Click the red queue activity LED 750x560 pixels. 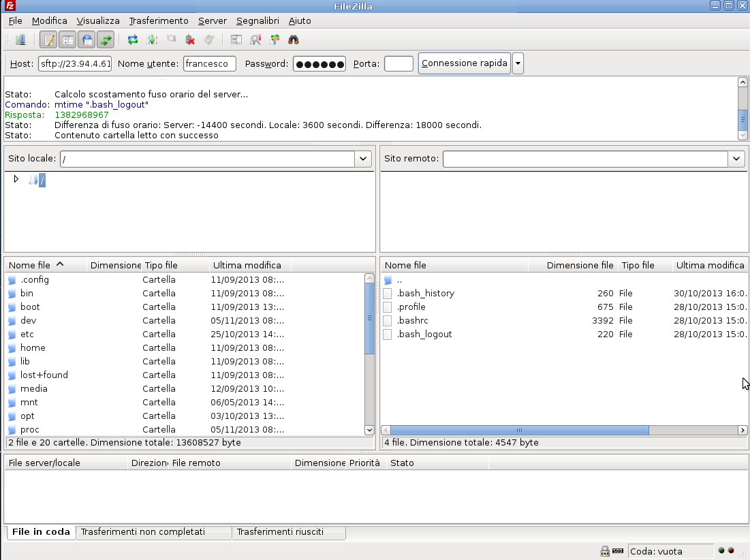[731, 550]
